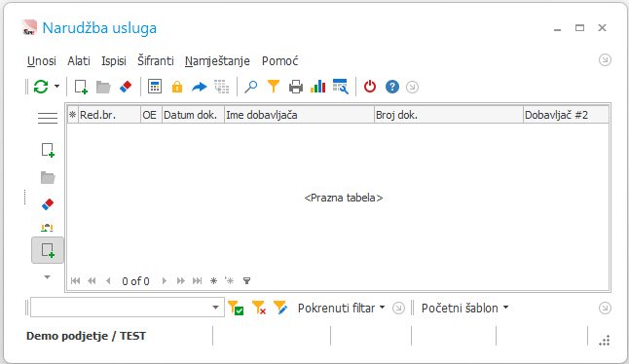Go to last record in navigator
629x364 pixels.
tap(197, 281)
